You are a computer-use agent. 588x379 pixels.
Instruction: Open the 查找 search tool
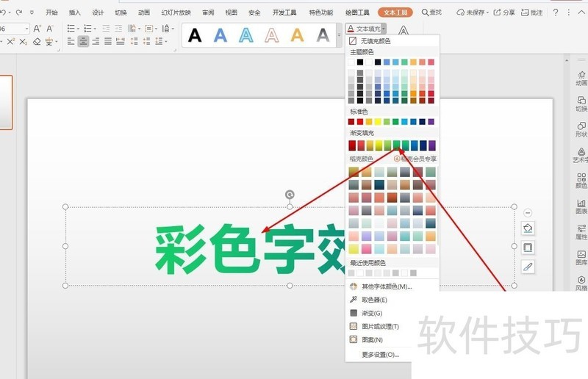[x=431, y=12]
